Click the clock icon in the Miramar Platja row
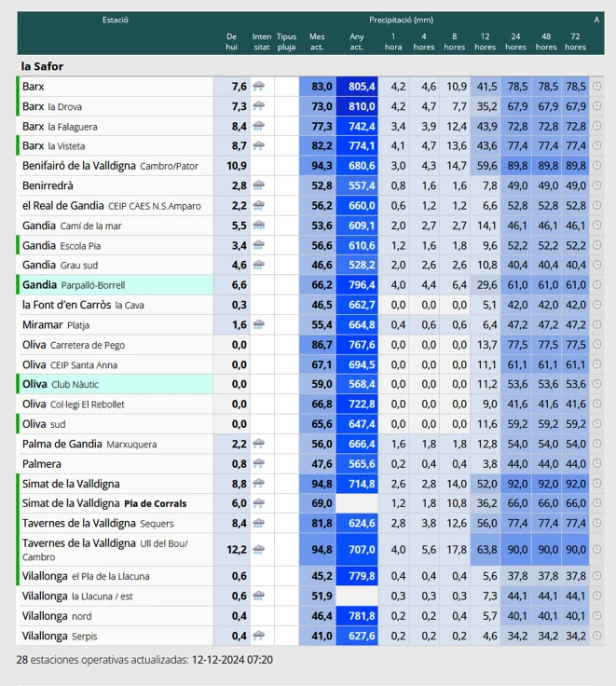This screenshot has width=616, height=686. (596, 324)
